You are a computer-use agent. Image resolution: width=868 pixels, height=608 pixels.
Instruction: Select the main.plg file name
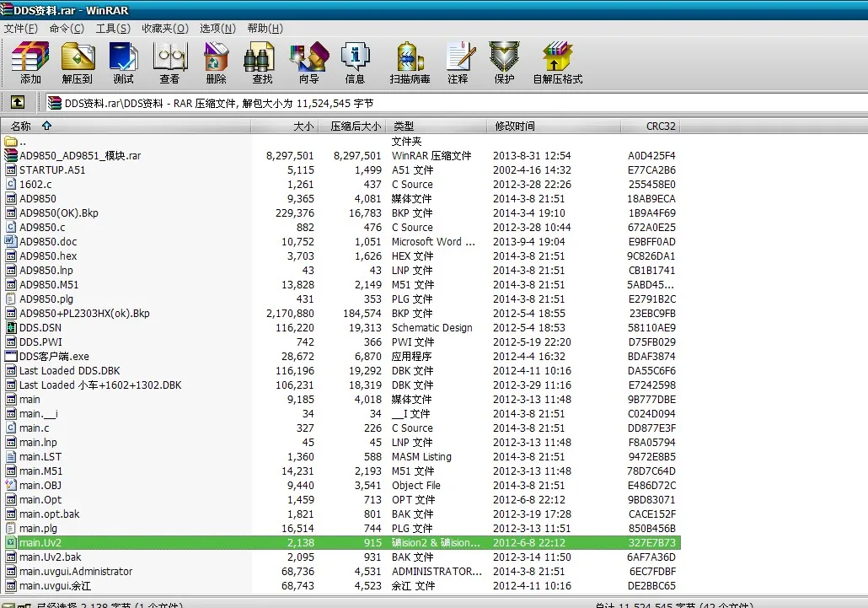click(38, 528)
